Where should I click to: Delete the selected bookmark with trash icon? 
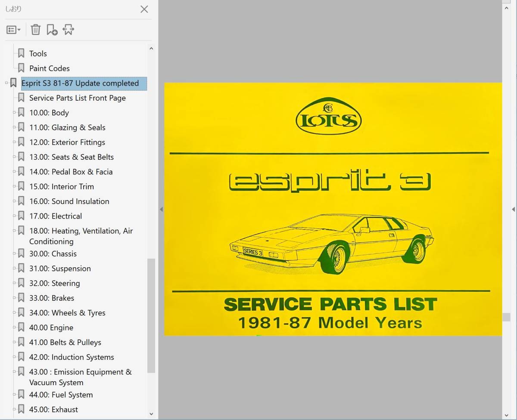[x=36, y=30]
